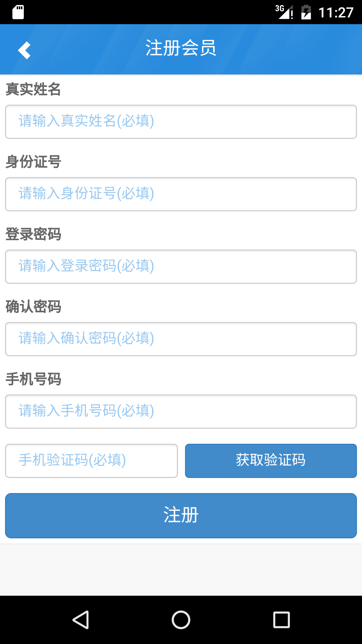Focus the phone verification code (手机验证码) field
The width and height of the screenshot is (362, 644).
(92, 461)
